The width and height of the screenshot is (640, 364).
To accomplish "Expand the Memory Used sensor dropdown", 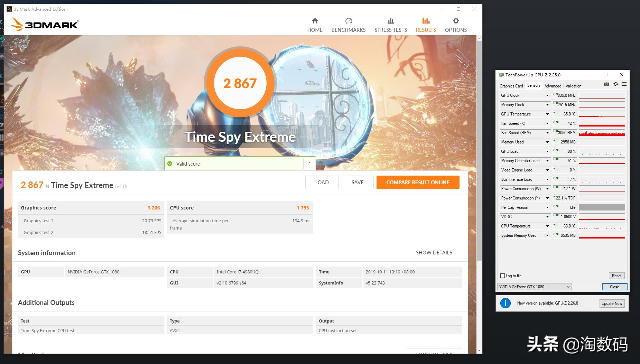I will pos(547,142).
